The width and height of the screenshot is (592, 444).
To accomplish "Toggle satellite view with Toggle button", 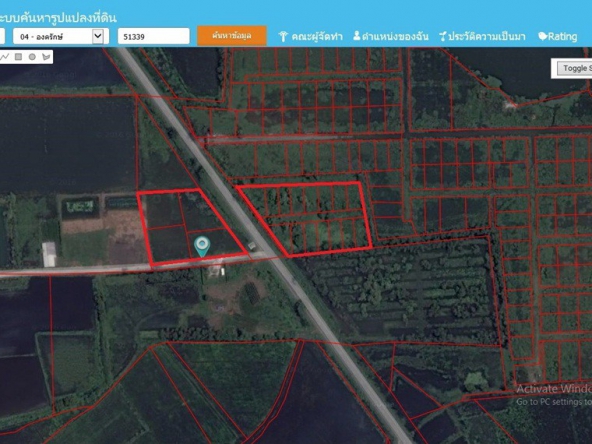I will pos(575,68).
